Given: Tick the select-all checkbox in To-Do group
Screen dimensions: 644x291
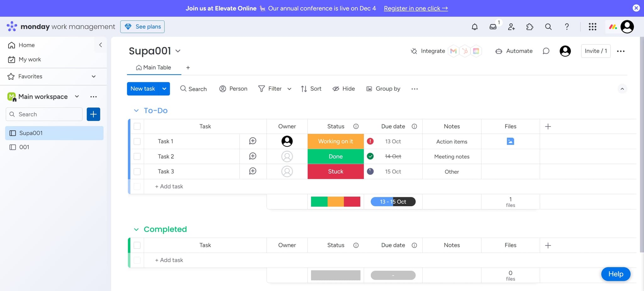Looking at the screenshot, I should pyautogui.click(x=137, y=126).
